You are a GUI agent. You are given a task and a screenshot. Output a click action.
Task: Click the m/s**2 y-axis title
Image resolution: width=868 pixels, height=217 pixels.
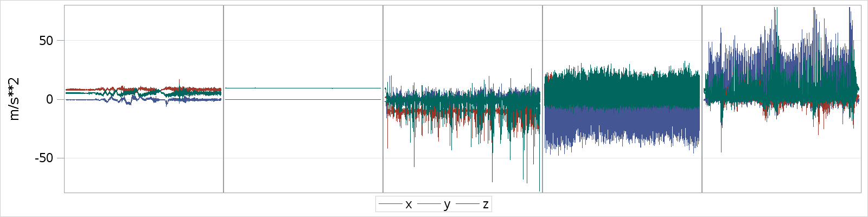tap(15, 99)
